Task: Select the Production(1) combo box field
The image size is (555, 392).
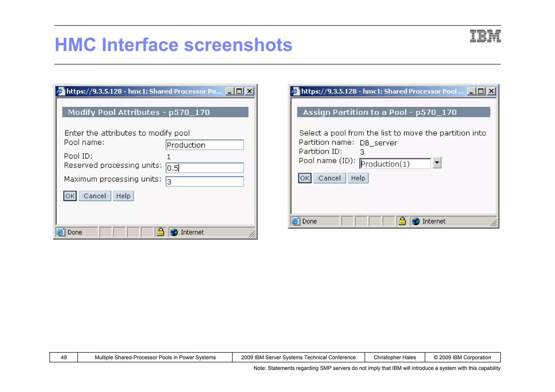Action: [x=395, y=164]
